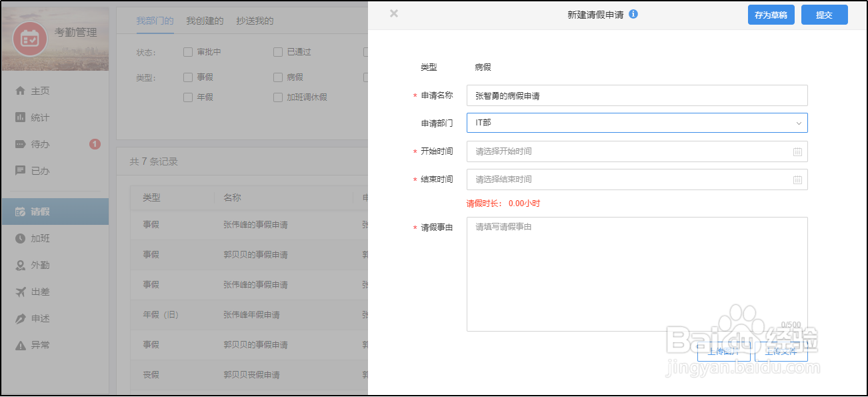Click the 申请名称 input field
This screenshot has width=868, height=397.
coord(637,95)
